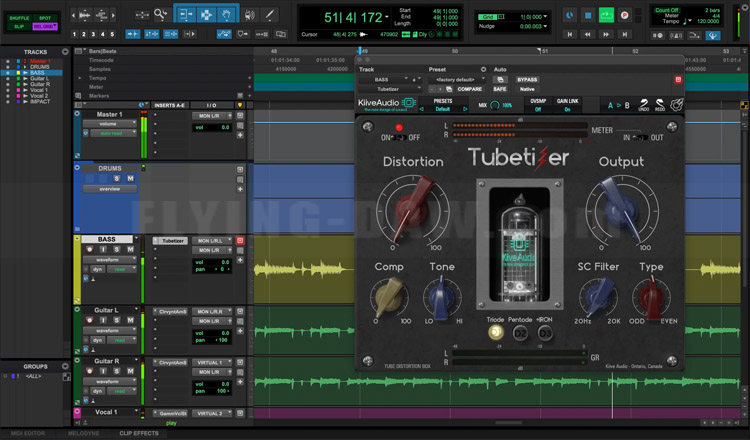
Task: Open the MELODYNE tab
Action: point(83,433)
